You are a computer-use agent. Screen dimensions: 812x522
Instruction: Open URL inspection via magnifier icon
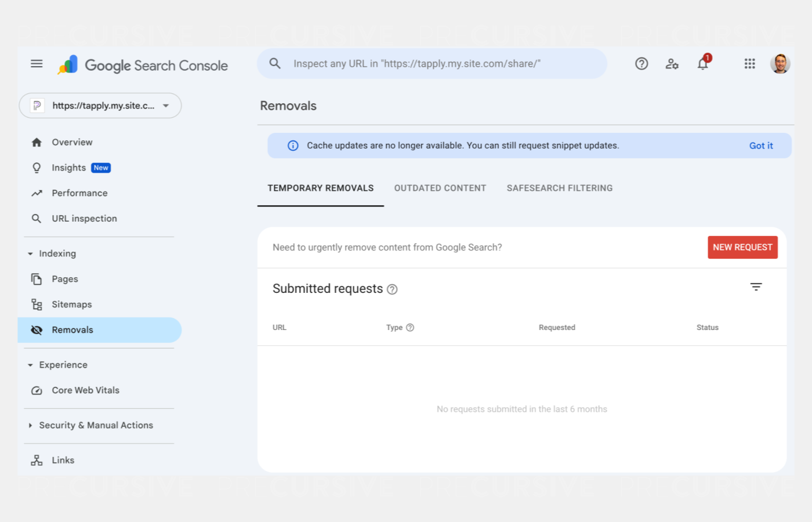(x=37, y=219)
